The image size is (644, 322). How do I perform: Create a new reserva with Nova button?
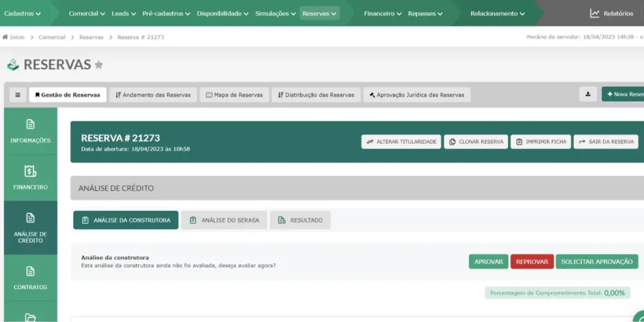click(x=623, y=94)
